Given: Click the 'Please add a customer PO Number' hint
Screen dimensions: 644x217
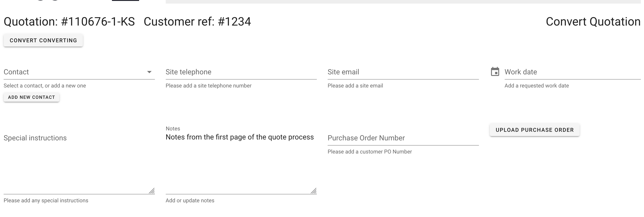Looking at the screenshot, I should point(369,152).
